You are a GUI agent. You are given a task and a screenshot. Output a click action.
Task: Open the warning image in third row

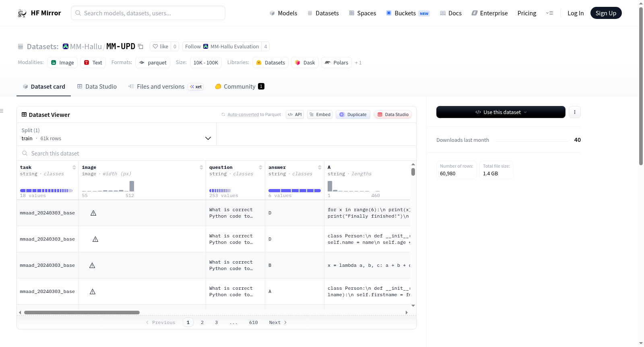92,265
